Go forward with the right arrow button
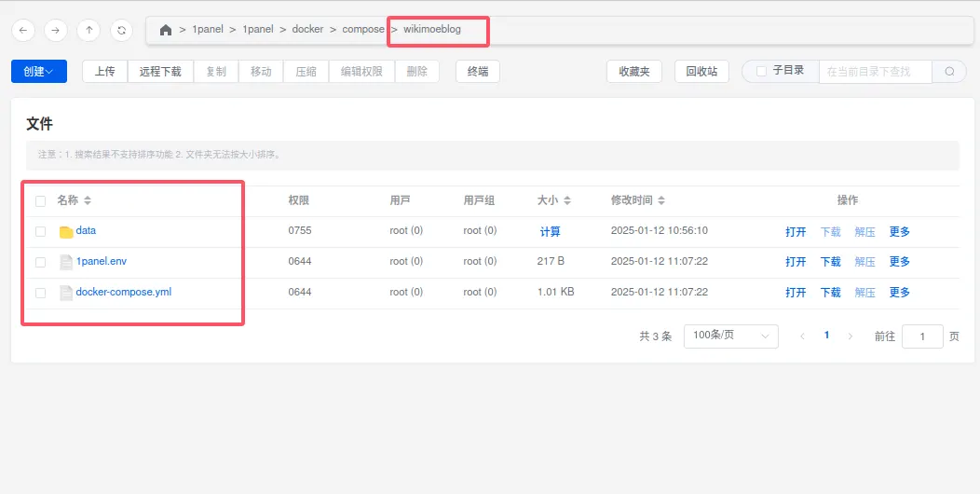 point(56,30)
